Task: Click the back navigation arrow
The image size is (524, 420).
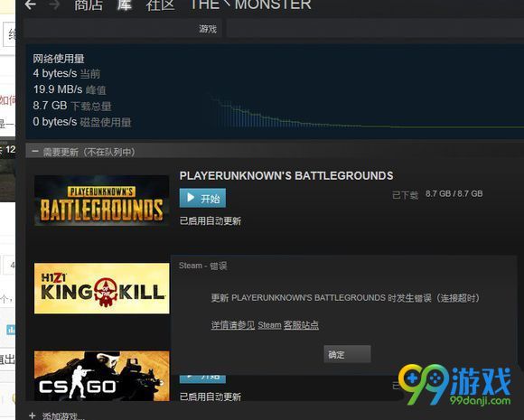Action: [x=31, y=5]
